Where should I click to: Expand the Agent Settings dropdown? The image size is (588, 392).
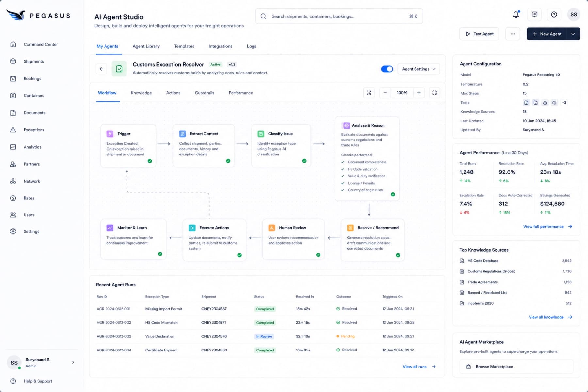[x=419, y=69]
